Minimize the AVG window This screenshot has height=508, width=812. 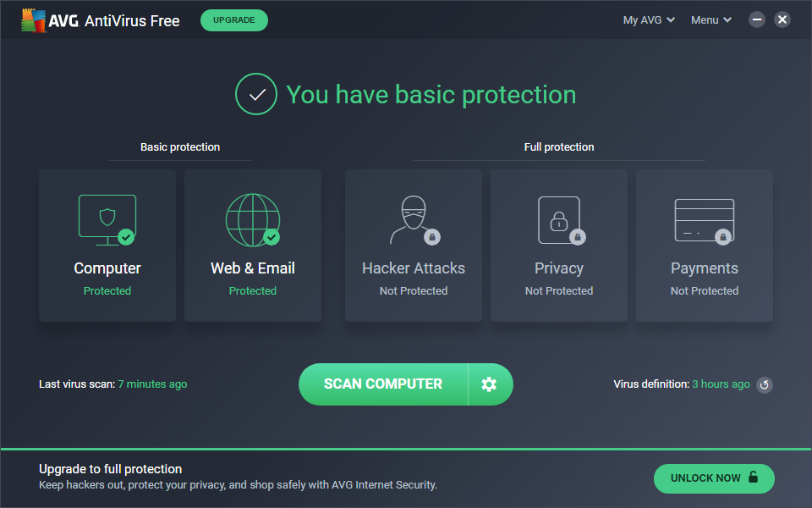[757, 19]
